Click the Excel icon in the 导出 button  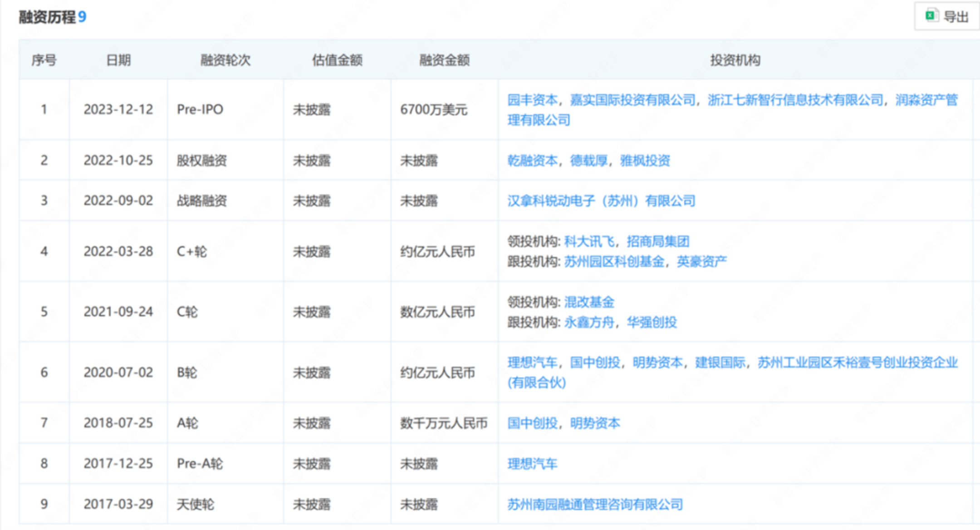click(931, 16)
